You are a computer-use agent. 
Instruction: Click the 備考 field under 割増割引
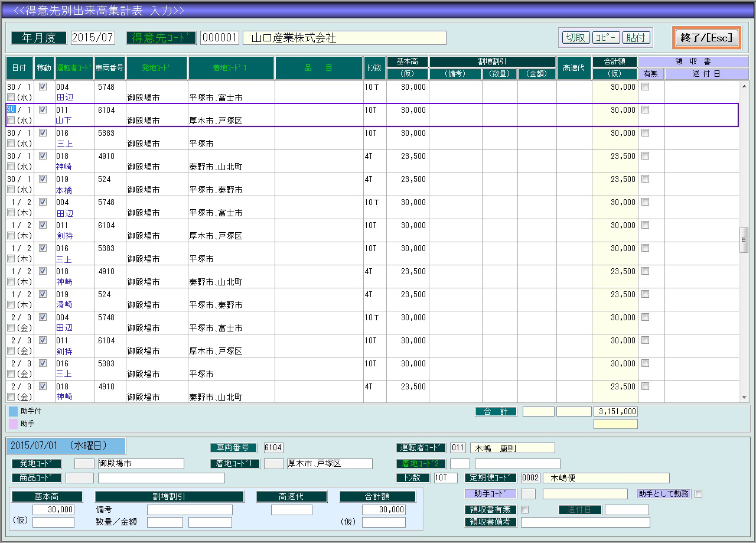pyautogui.click(x=190, y=509)
